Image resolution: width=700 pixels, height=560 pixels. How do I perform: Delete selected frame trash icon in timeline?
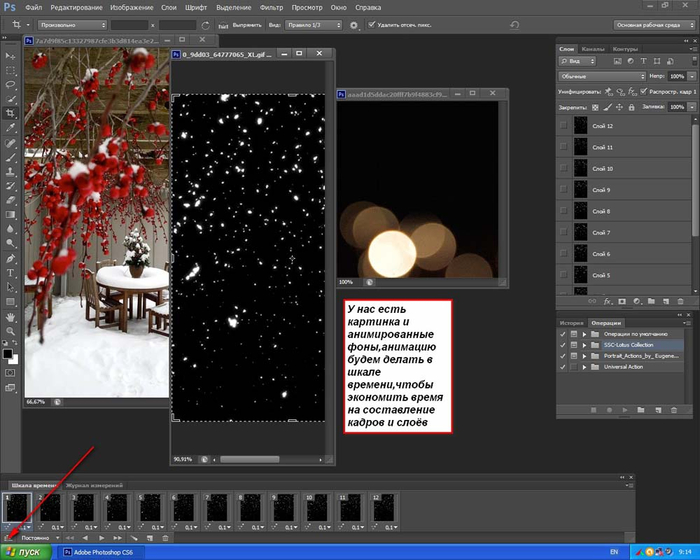tap(165, 538)
